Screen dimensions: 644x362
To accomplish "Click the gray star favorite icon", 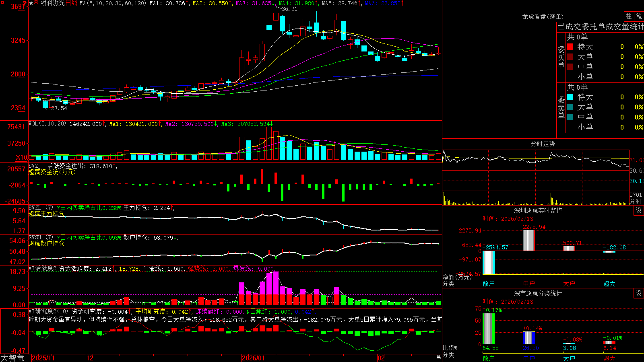I will (x=31, y=3).
